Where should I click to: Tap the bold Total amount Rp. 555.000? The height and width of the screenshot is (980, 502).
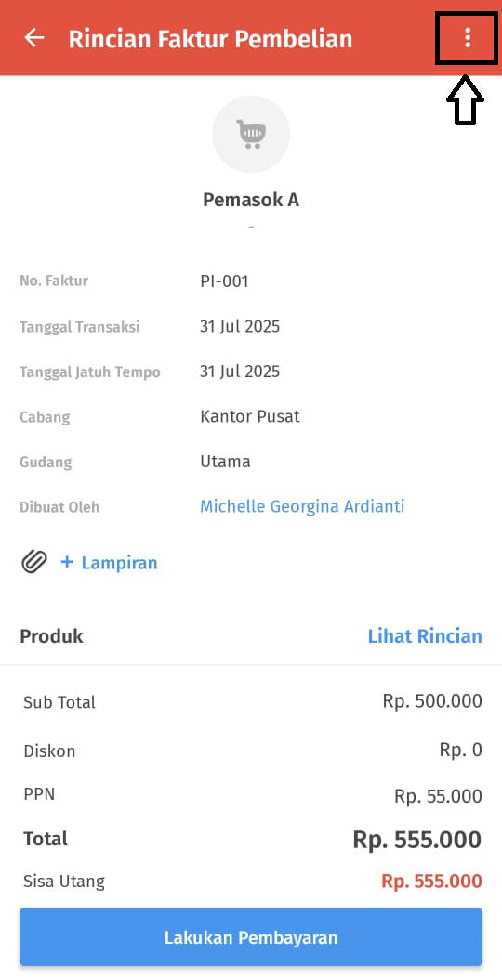point(417,840)
